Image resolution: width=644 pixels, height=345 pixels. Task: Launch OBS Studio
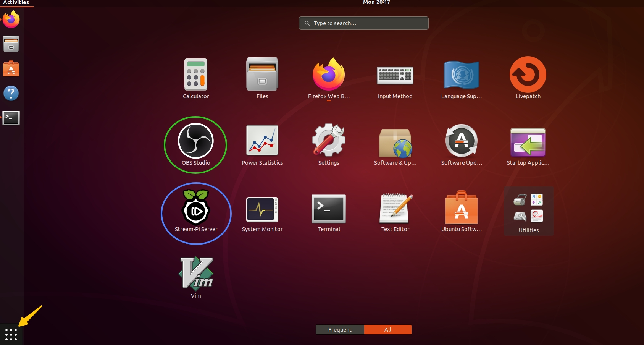196,145
